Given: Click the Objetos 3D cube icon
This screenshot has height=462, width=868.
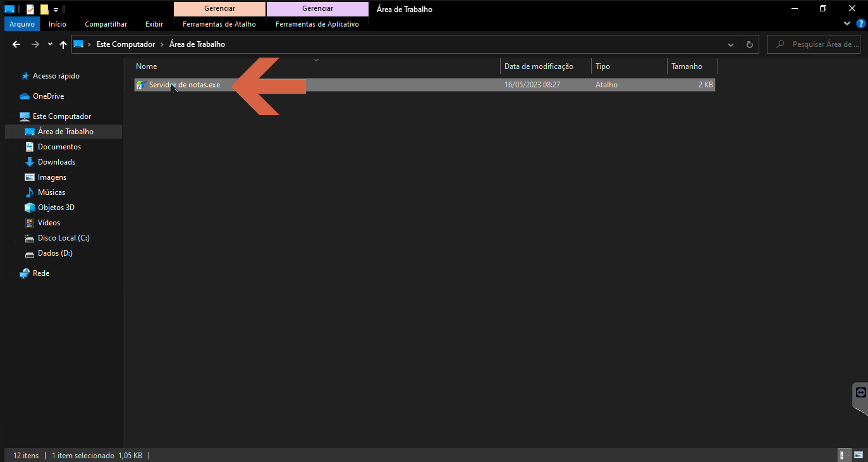Looking at the screenshot, I should click(x=29, y=208).
